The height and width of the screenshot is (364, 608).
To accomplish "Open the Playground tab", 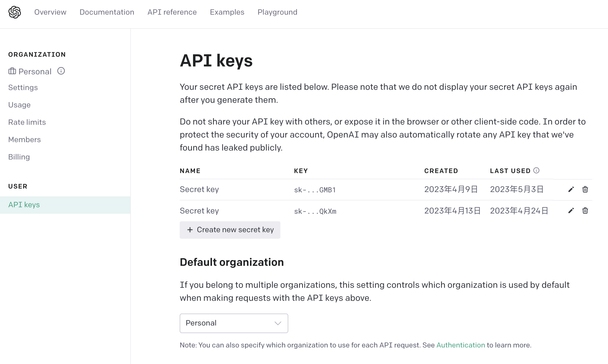I will (277, 12).
